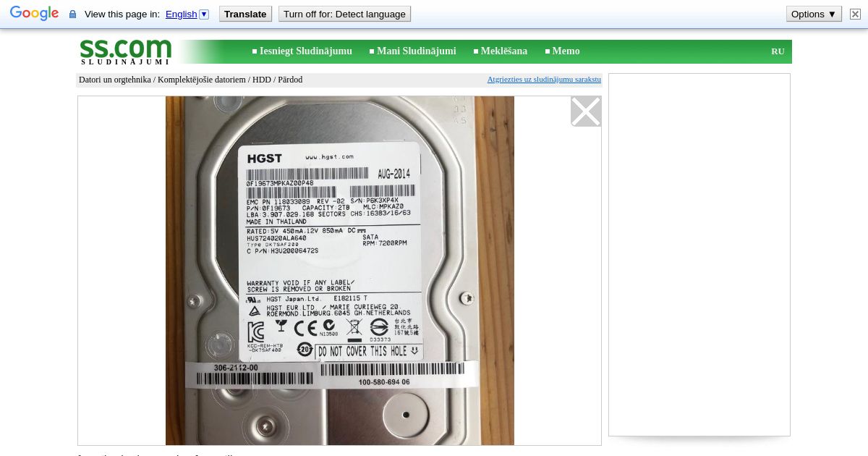Close the enlarged photo with X icon
Screen dimensions: 868x456
coord(586,111)
